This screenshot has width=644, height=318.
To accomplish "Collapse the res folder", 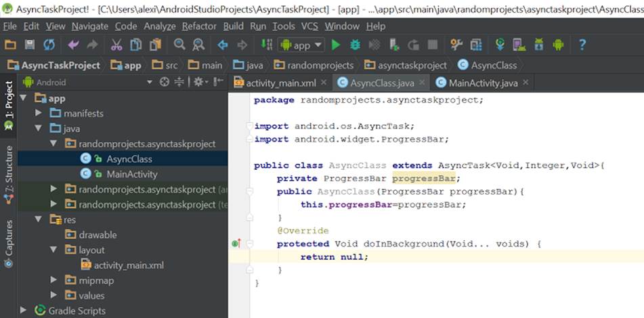I will 39,219.
